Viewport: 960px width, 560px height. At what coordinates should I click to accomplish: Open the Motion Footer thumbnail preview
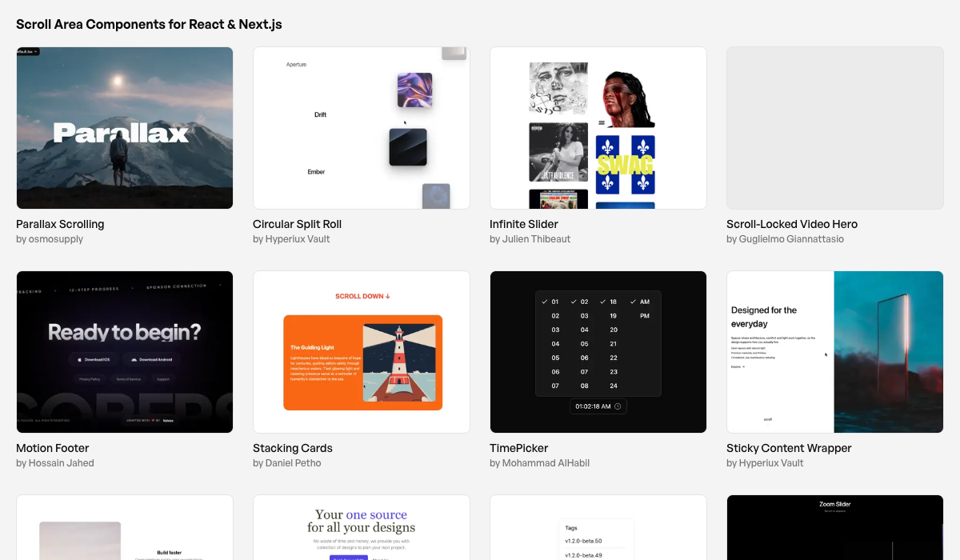point(125,352)
